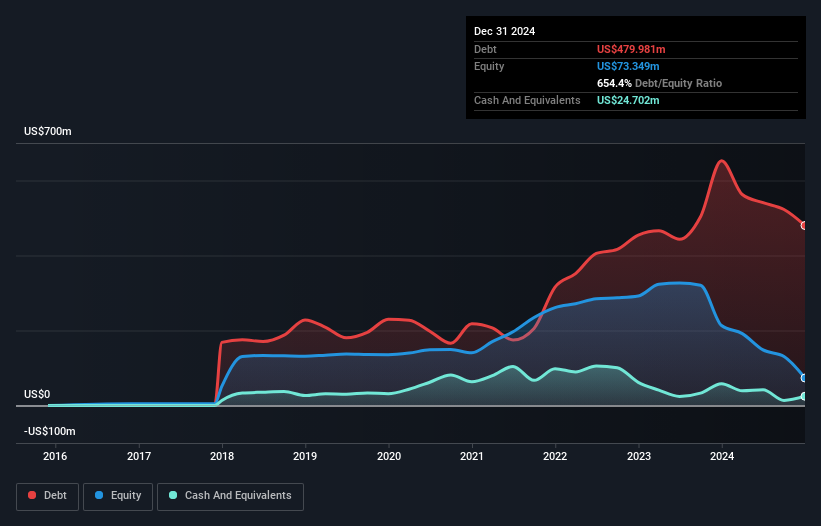
Task: Click the 2023 x-axis label
Action: (x=639, y=456)
